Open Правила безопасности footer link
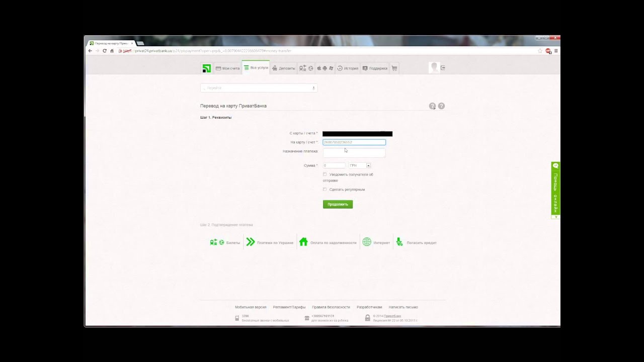The height and width of the screenshot is (362, 644). coord(331,307)
